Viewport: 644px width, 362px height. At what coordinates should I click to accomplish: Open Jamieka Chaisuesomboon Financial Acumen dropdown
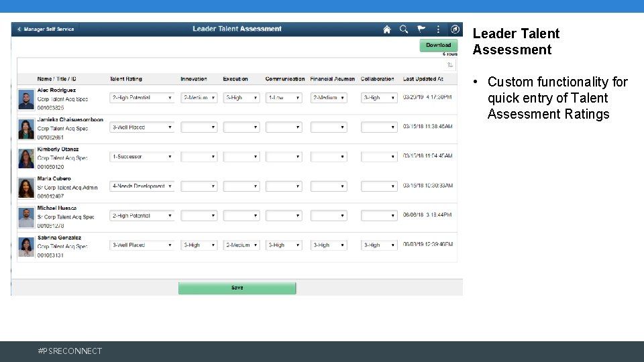click(x=329, y=127)
